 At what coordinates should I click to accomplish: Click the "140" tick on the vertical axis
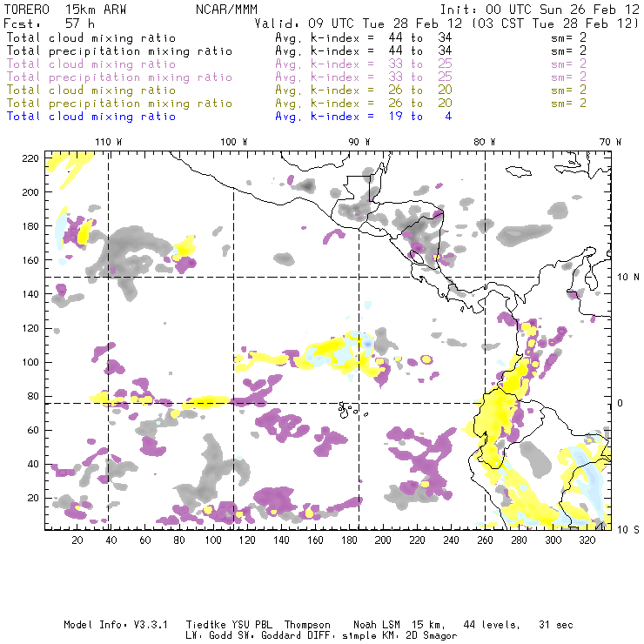pyautogui.click(x=30, y=294)
